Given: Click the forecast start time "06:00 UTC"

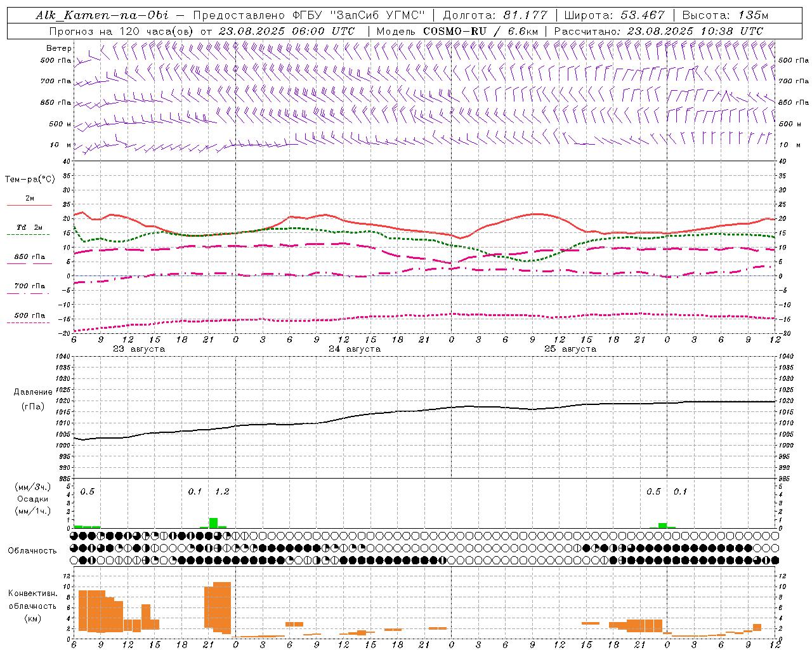Looking at the screenshot, I should tap(323, 31).
